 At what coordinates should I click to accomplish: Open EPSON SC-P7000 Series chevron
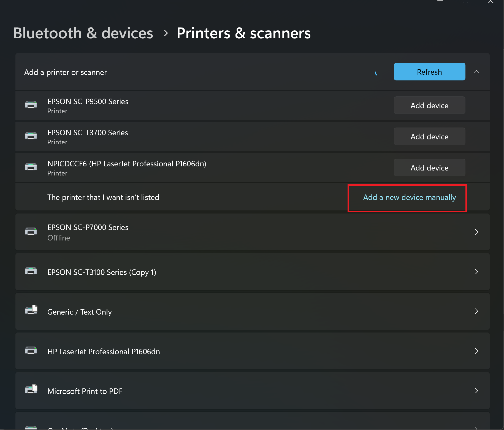[476, 232]
